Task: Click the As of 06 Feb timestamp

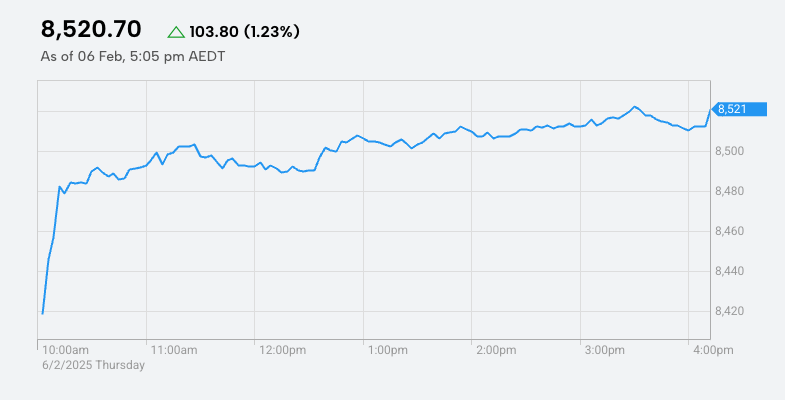Action: point(133,57)
